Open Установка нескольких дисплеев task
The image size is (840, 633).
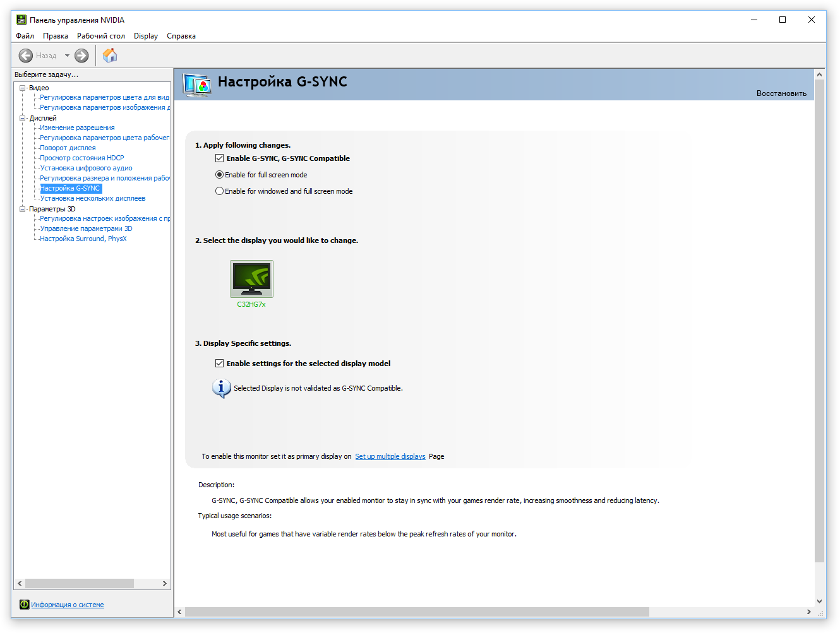[93, 198]
